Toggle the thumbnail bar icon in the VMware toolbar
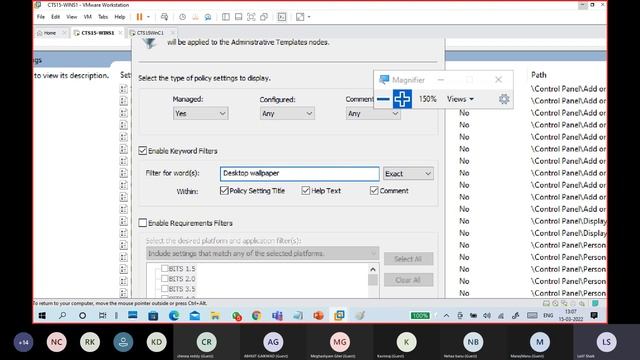 [238, 17]
